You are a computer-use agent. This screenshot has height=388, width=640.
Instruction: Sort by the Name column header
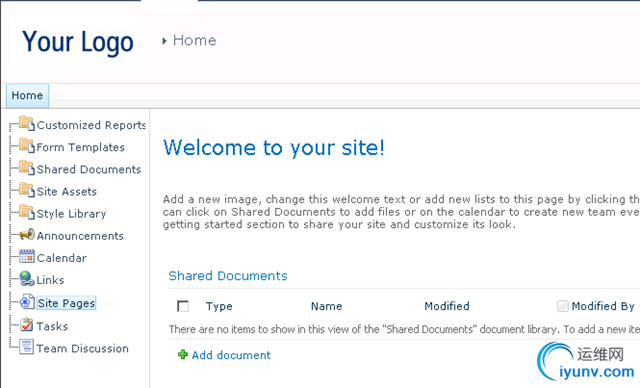click(327, 306)
